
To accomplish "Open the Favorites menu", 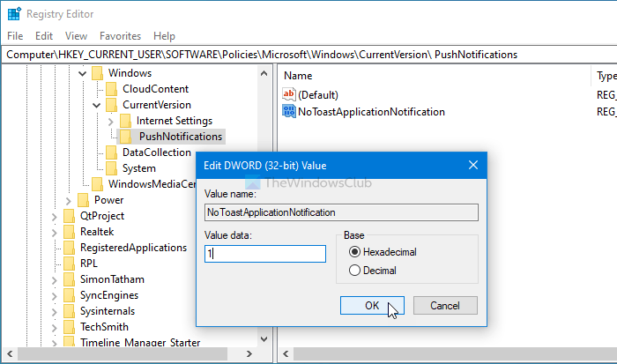I will coord(120,36).
